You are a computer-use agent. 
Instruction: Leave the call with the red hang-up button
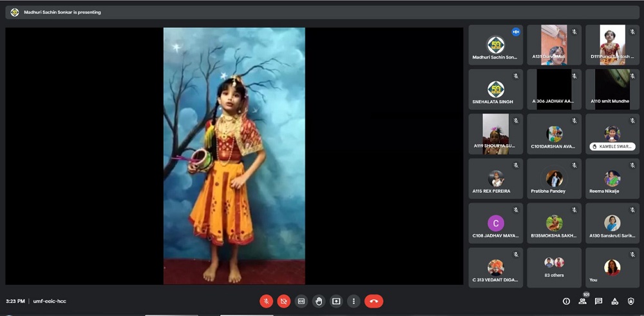374,301
